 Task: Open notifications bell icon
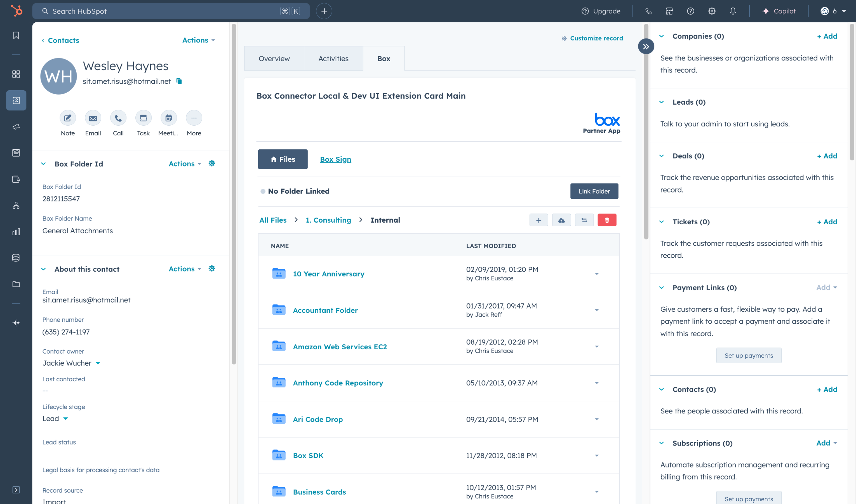(733, 11)
